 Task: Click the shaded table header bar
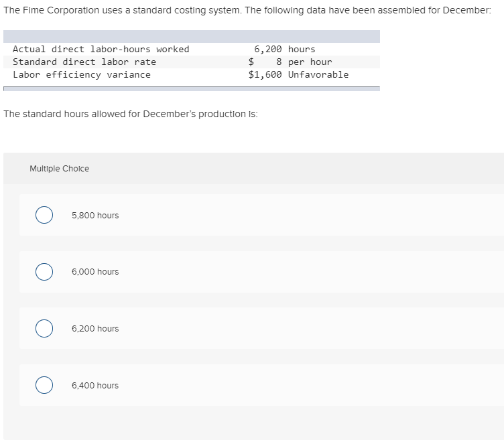192,36
